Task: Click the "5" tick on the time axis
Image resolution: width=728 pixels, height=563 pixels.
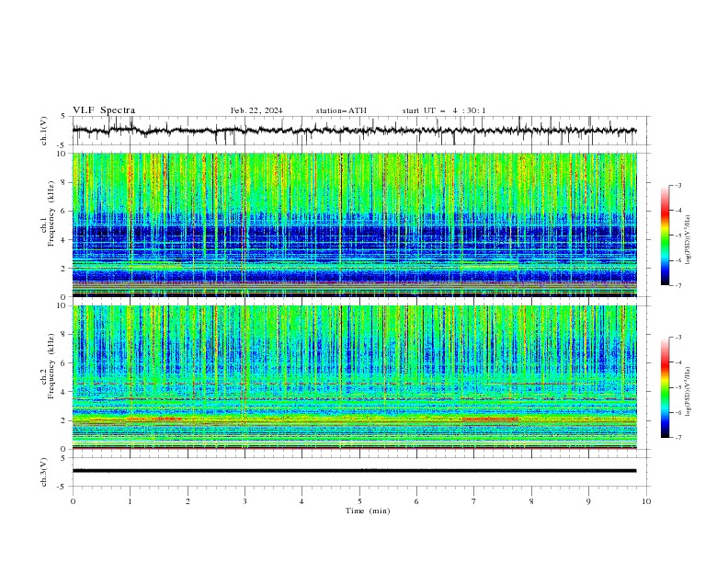Action: tap(359, 501)
